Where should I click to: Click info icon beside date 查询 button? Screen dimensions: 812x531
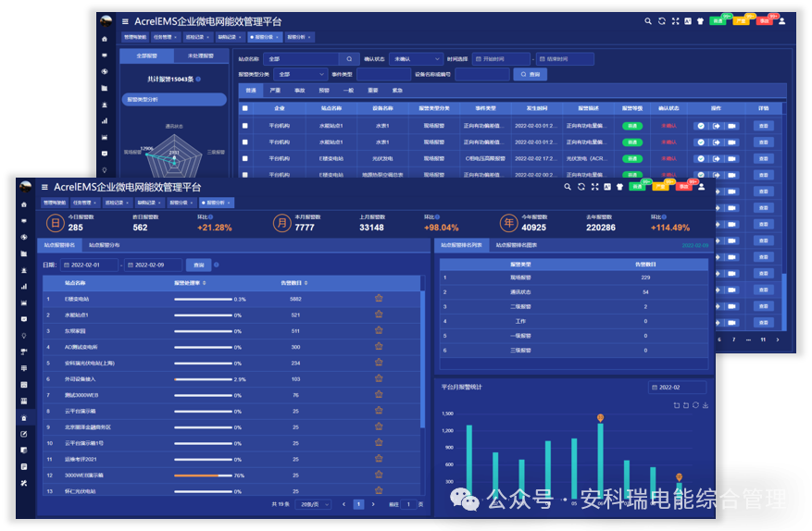[x=216, y=265]
